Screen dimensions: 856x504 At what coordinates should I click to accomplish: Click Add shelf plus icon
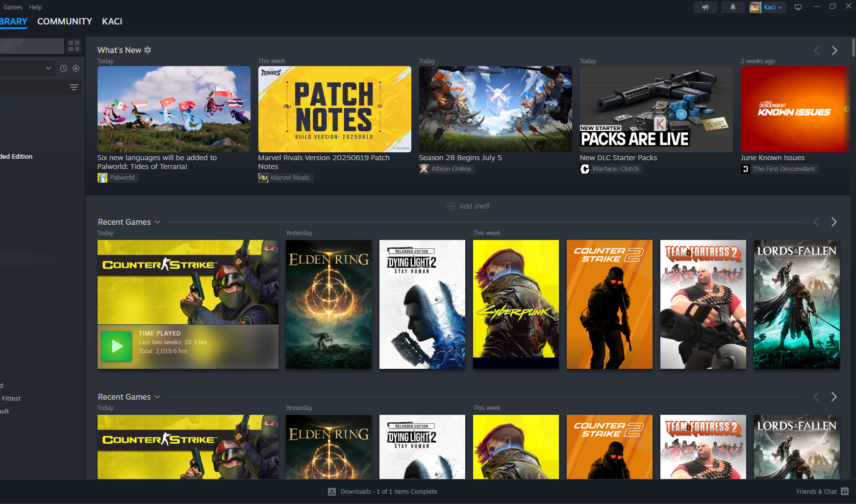click(x=452, y=206)
